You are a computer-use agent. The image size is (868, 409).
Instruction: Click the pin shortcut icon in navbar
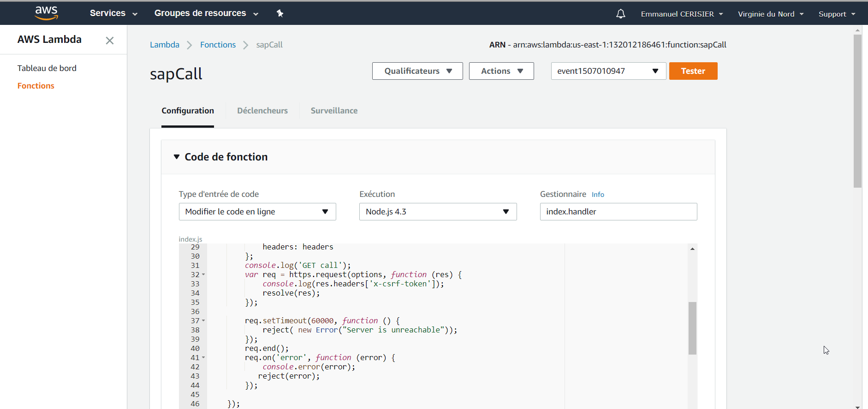point(280,13)
